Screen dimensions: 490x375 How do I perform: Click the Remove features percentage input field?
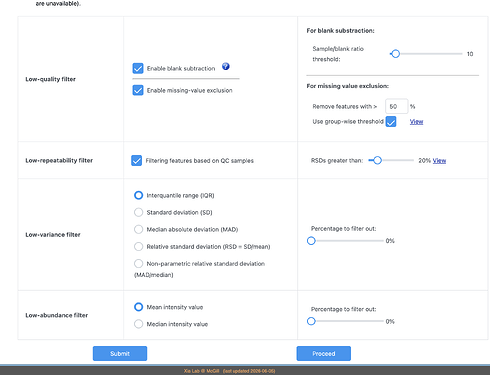pos(396,106)
